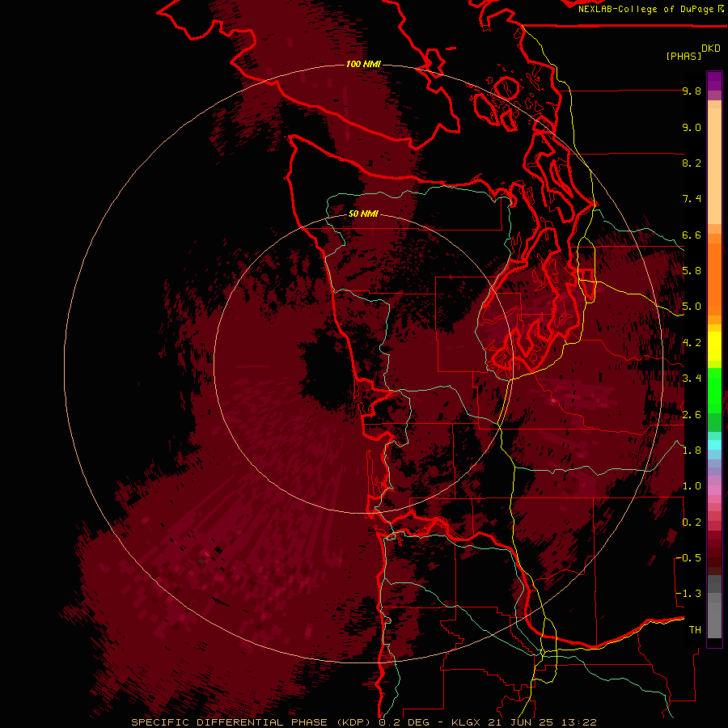728x728 pixels.
Task: Click the 100 NMI range ring label
Action: tap(363, 64)
